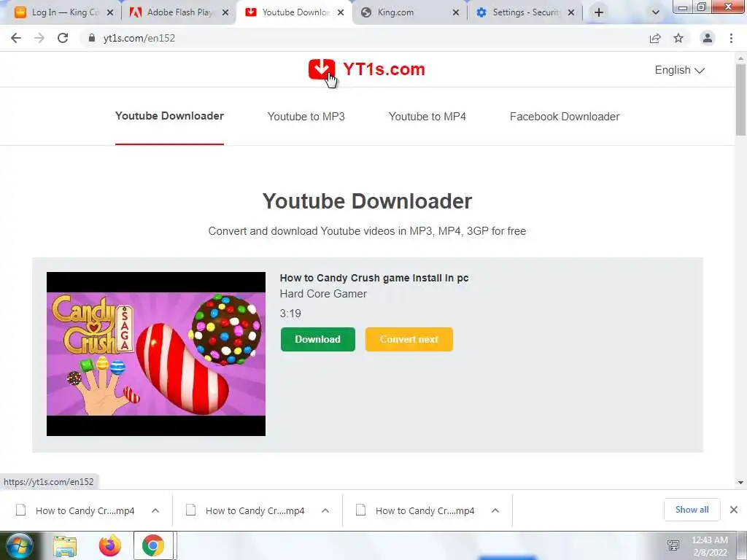Viewport: 747px width, 560px height.
Task: Open the Youtube to MP3 page
Action: tap(306, 117)
